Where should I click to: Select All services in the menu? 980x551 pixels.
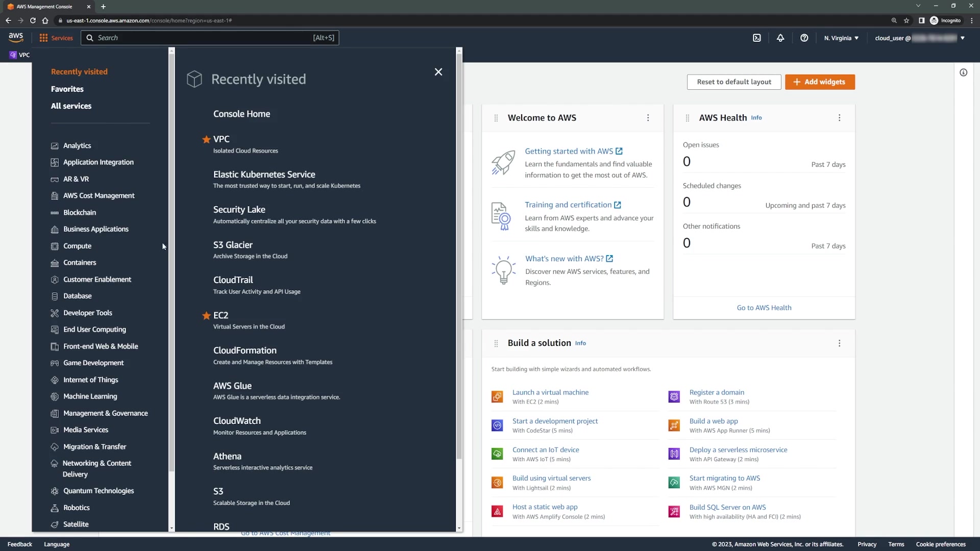coord(71,106)
